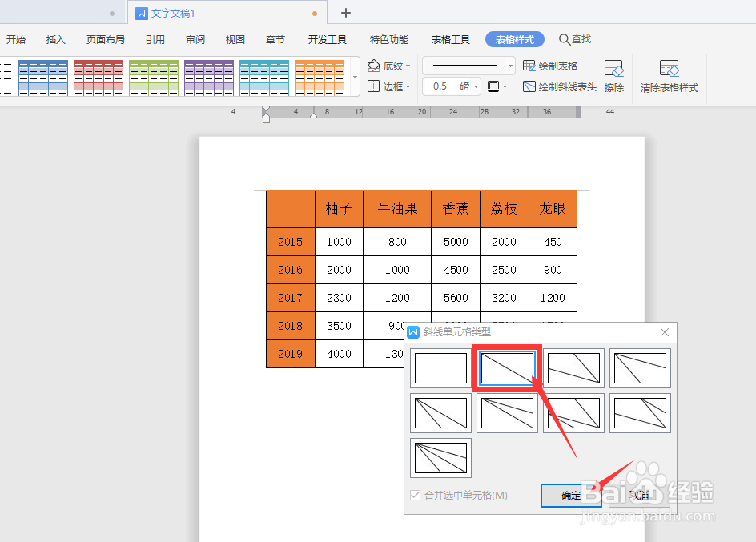Open the line style dropdown
The image size is (756, 542).
coord(468,65)
